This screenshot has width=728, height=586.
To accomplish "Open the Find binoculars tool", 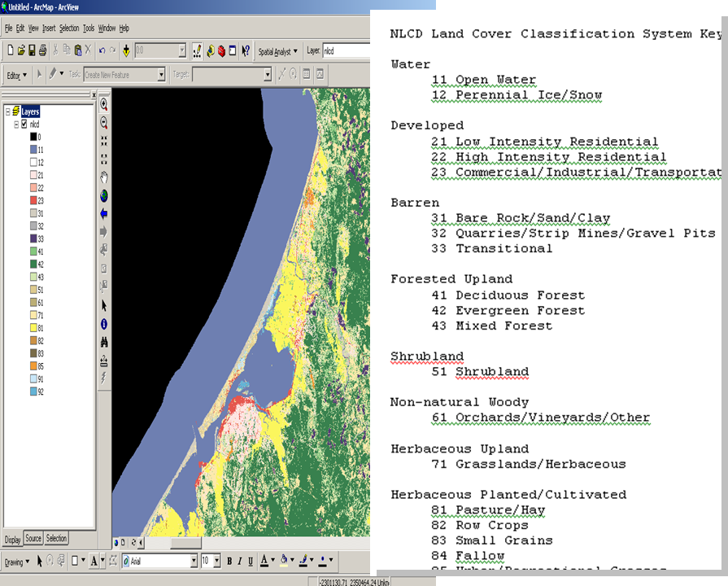I will click(x=103, y=339).
